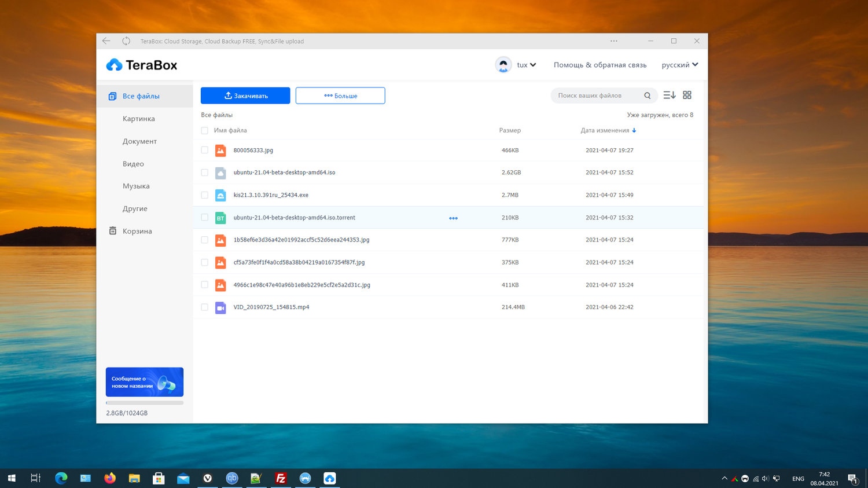
Task: Tick the checkbox for cf5a73fe0f1f4a0cd58a38b04219a0167354f87f.jpg
Action: [204, 262]
